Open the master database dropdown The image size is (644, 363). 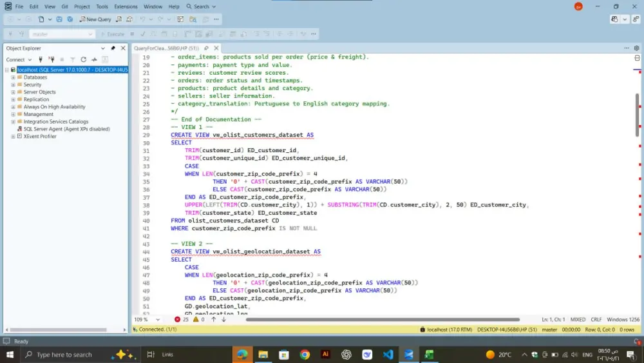(x=62, y=34)
